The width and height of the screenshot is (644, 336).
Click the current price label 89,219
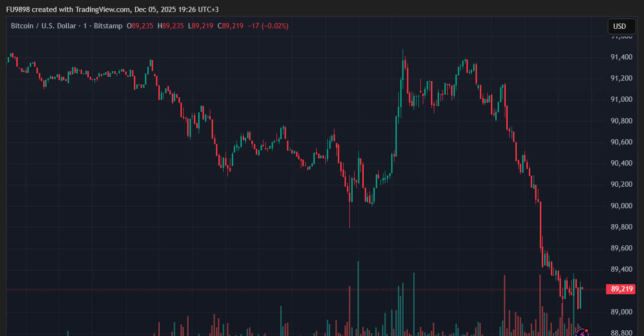click(x=621, y=289)
